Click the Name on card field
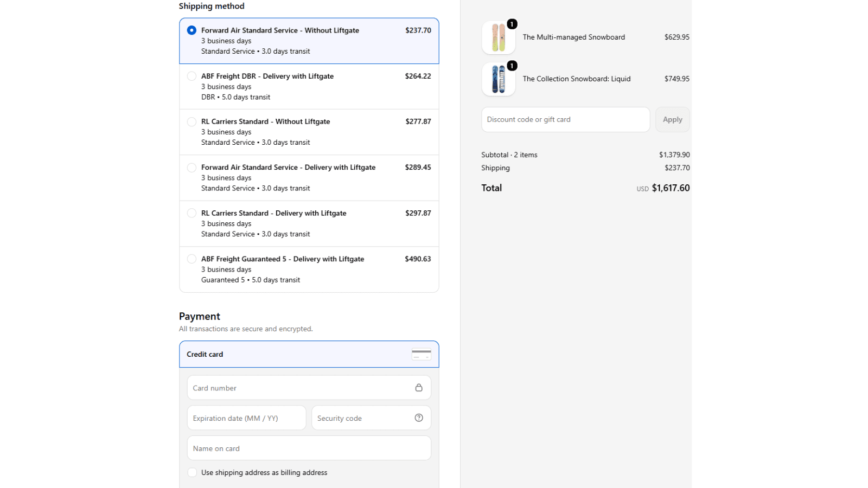Screen dimensions: 868x488 (x=309, y=448)
